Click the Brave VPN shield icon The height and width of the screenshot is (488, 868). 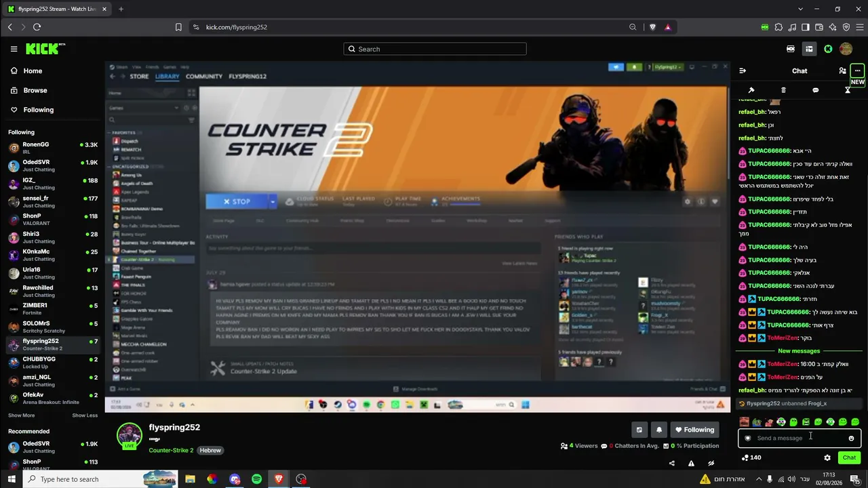click(846, 27)
